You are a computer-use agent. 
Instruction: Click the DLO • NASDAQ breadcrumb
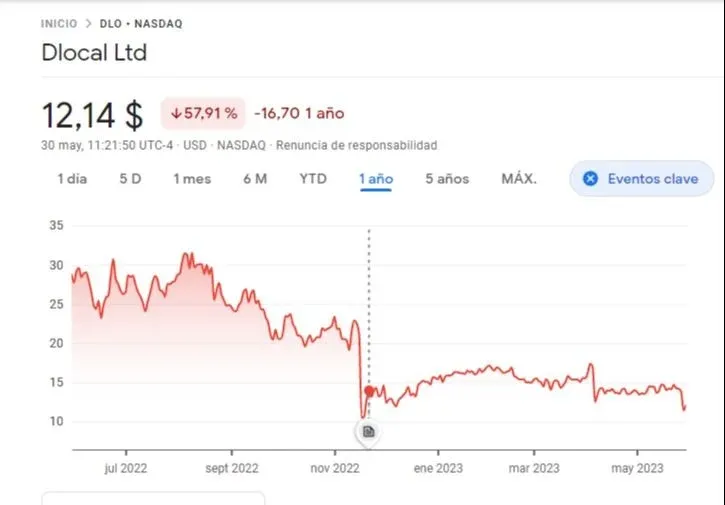tap(141, 23)
